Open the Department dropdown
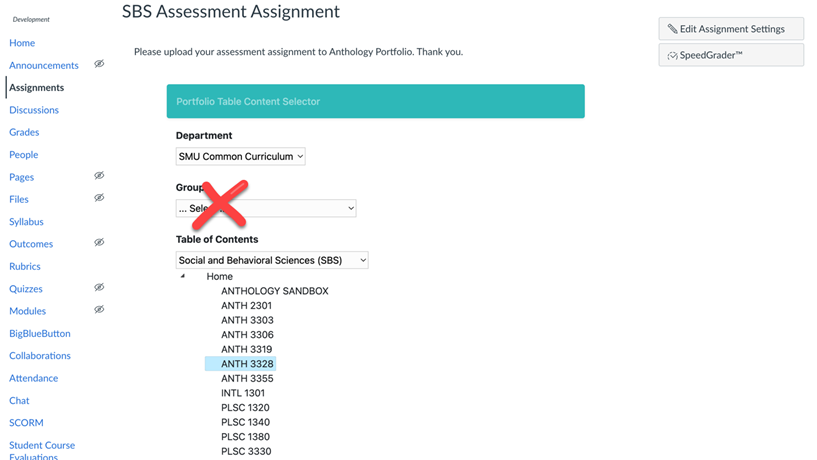 pyautogui.click(x=240, y=157)
